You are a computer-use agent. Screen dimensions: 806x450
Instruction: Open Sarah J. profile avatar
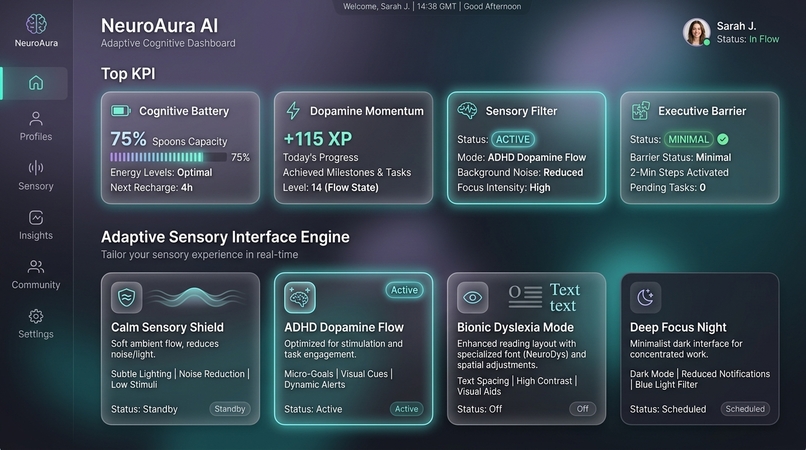pyautogui.click(x=697, y=32)
